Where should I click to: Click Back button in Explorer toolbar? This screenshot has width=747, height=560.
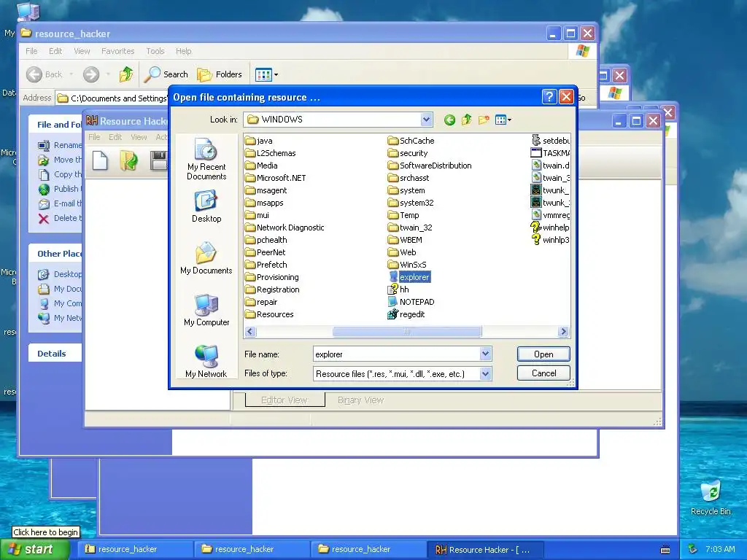(44, 74)
